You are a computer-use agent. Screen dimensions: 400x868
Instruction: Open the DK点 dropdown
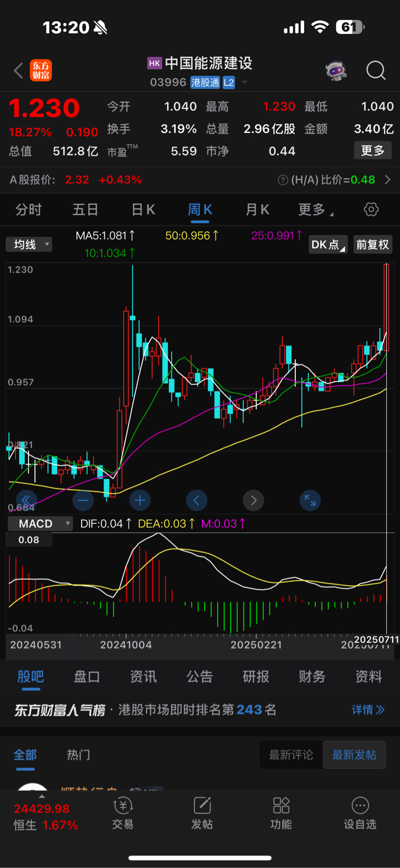point(328,244)
